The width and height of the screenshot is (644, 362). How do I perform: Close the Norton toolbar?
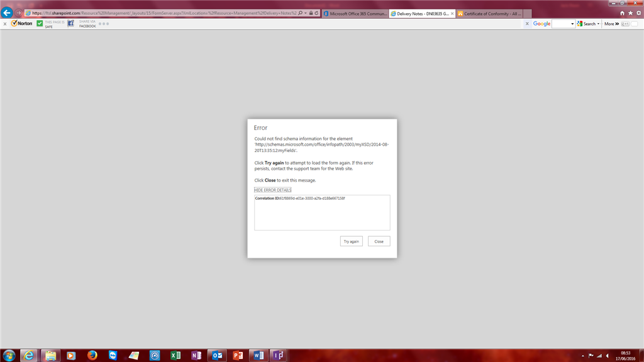point(5,24)
